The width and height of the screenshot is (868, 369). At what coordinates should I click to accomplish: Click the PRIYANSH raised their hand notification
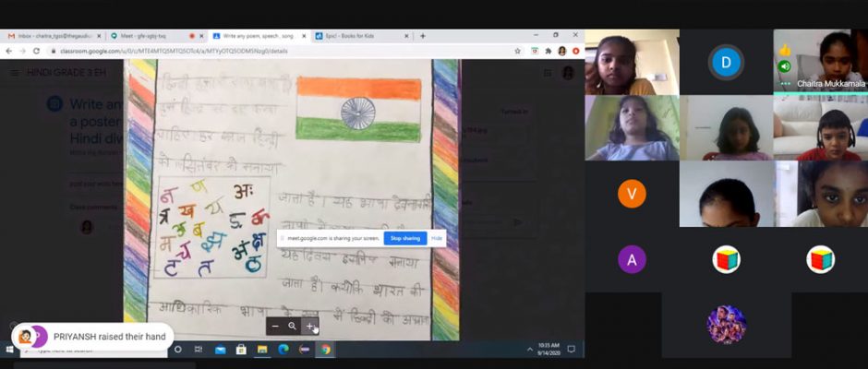(x=90, y=337)
